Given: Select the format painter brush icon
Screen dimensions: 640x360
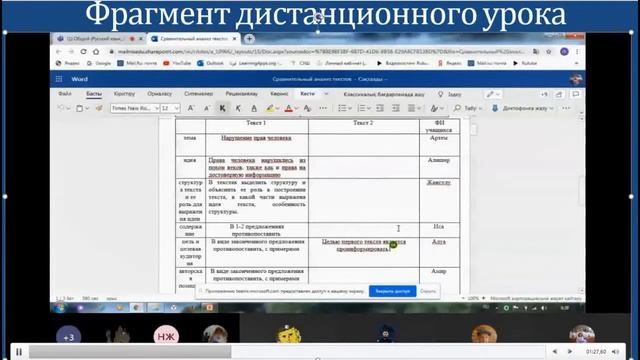Looking at the screenshot, I should coord(99,108).
